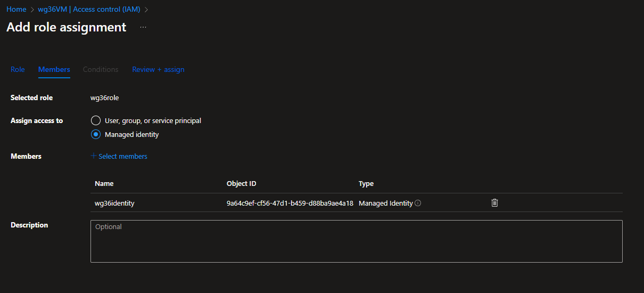Image resolution: width=644 pixels, height=293 pixels.
Task: Click the greyed-out Conditions tab
Action: click(x=101, y=69)
